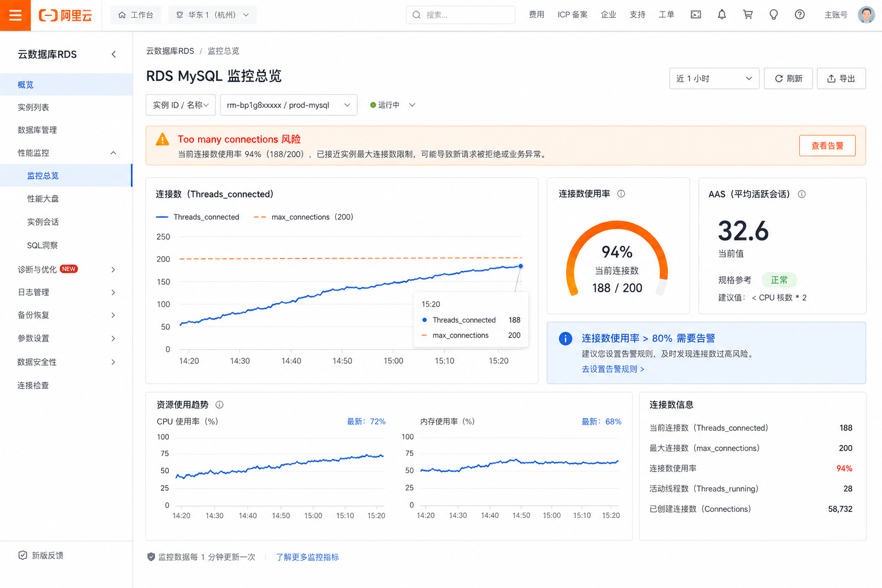
Task: Click the 导出 export button
Action: [841, 79]
